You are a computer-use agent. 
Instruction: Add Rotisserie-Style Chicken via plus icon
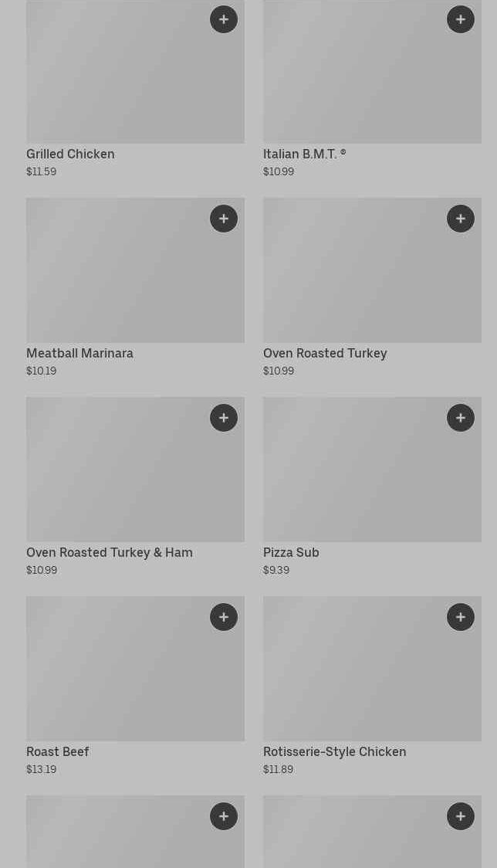[461, 617]
